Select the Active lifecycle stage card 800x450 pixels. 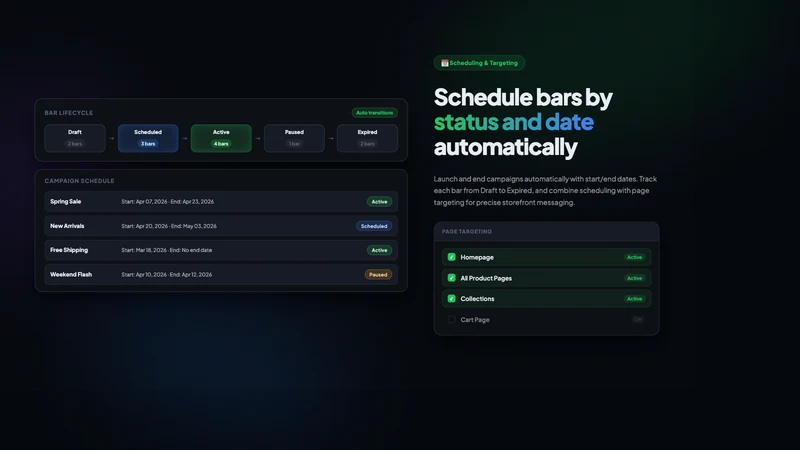(221, 138)
